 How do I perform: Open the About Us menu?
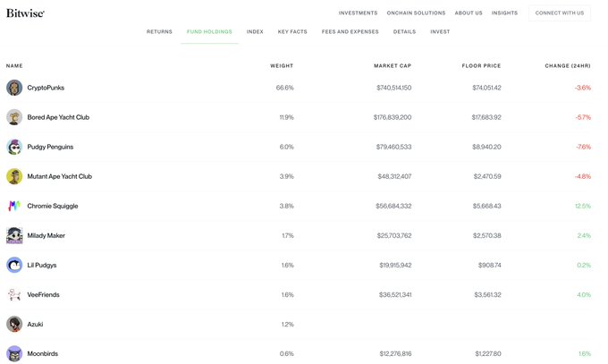click(469, 13)
